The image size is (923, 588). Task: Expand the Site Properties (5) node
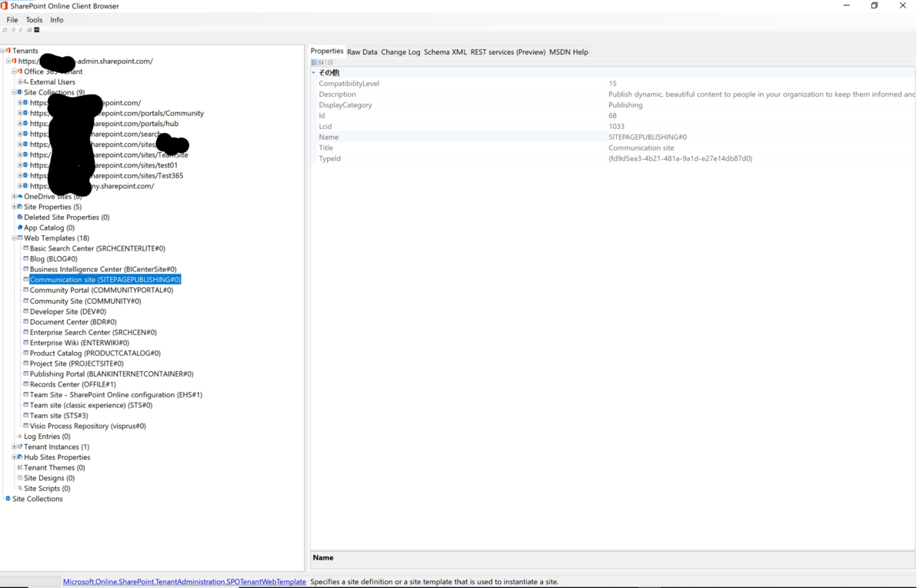(x=14, y=207)
